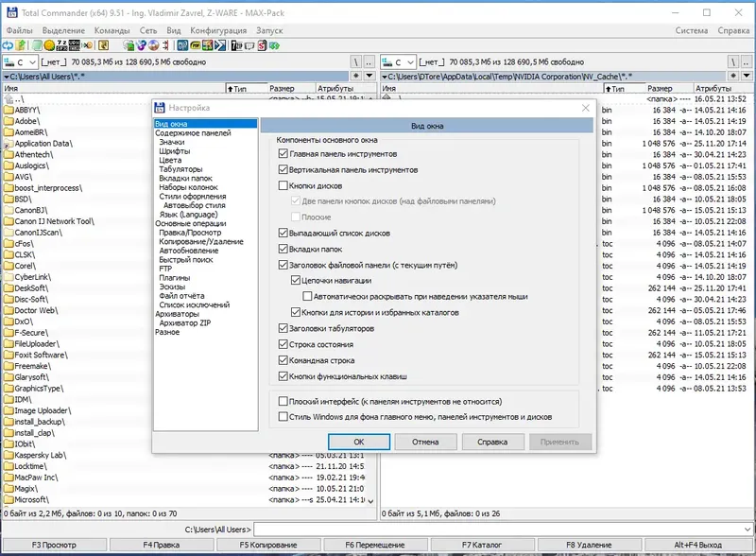Click left panel parent directory dots button
Image resolution: width=756 pixels, height=556 pixels.
[369, 61]
